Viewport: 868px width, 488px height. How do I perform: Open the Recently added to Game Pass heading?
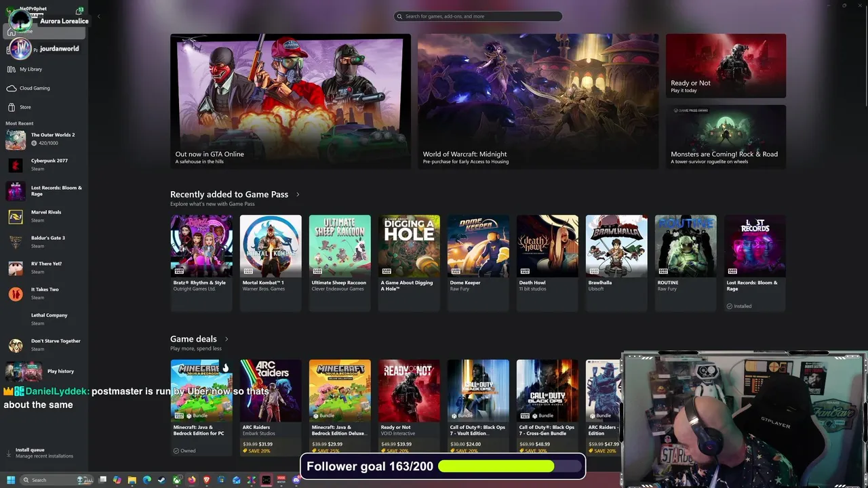229,195
